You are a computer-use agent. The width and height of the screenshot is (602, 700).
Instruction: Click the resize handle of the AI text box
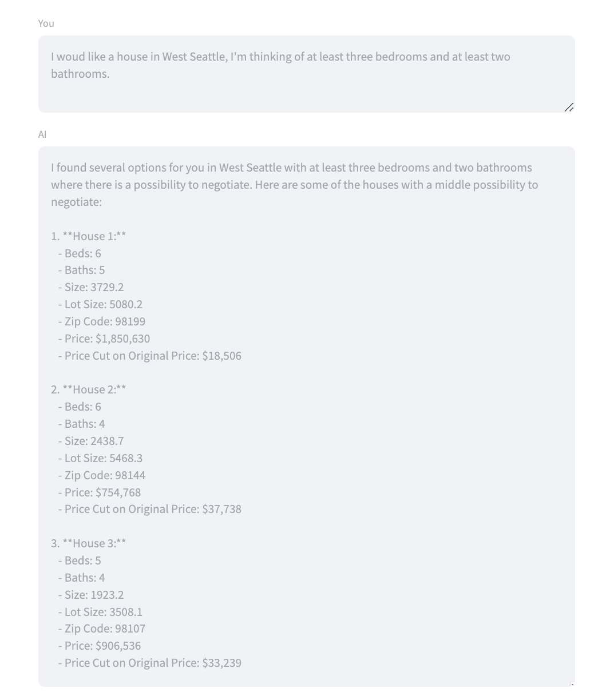tap(572, 683)
